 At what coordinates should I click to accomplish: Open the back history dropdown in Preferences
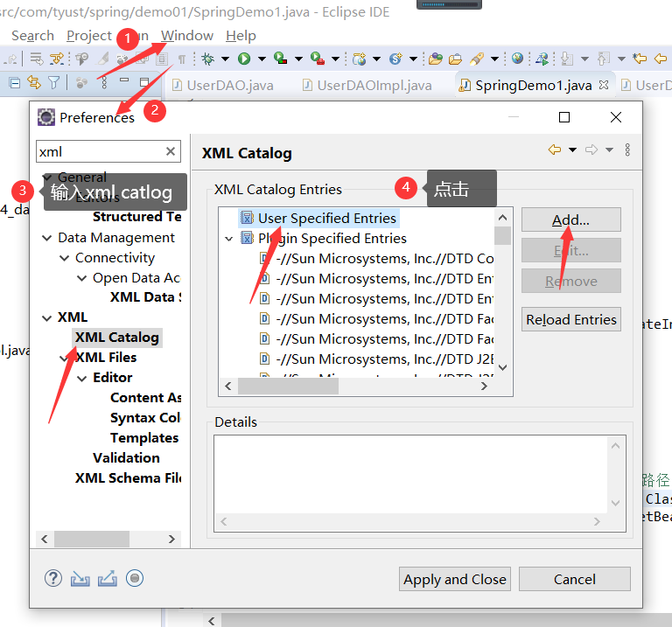(x=572, y=150)
